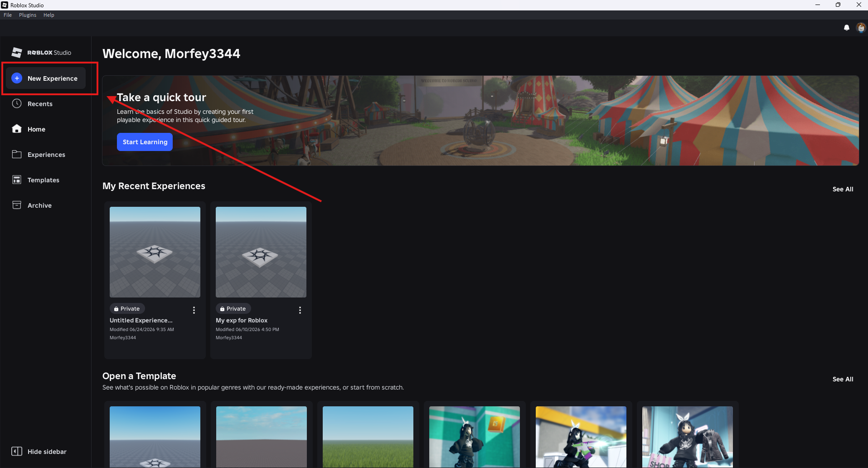Open the user avatar profile menu
Screen dimensions: 868x468
tap(861, 28)
